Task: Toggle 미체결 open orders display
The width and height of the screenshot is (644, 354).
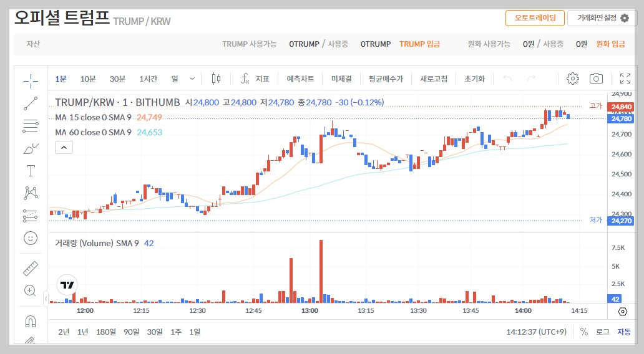Action: [341, 79]
